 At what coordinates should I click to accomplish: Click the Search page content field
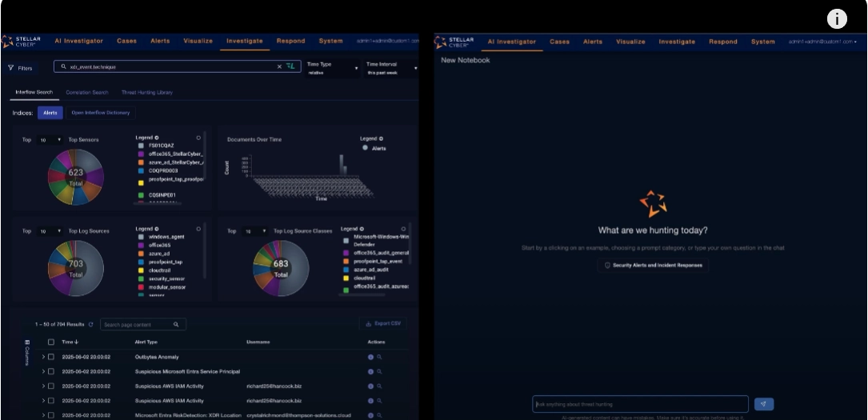point(143,324)
